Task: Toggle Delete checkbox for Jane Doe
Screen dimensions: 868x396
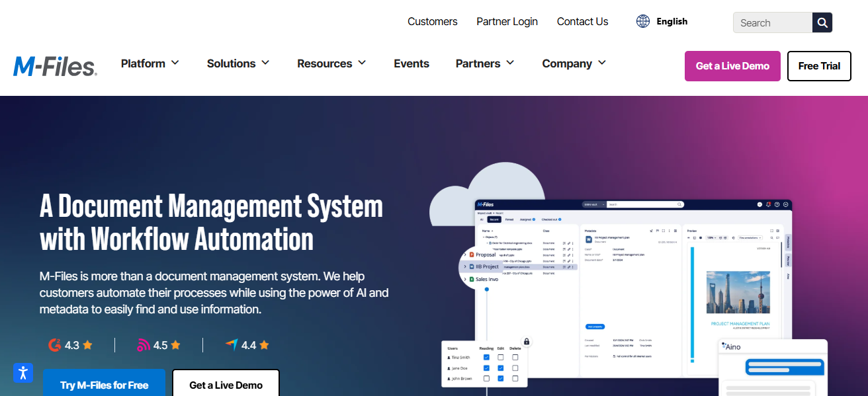Action: click(x=515, y=368)
